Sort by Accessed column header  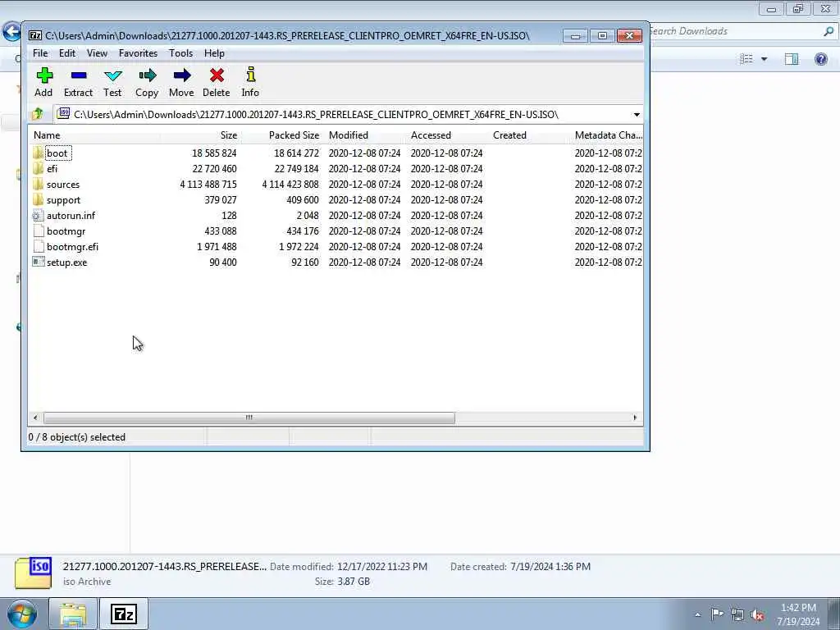pos(446,135)
